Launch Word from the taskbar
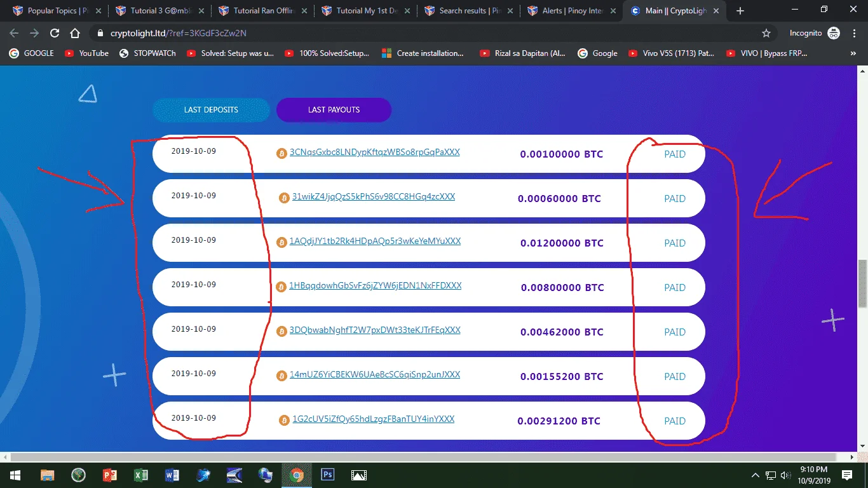Image resolution: width=868 pixels, height=488 pixels. pyautogui.click(x=172, y=475)
